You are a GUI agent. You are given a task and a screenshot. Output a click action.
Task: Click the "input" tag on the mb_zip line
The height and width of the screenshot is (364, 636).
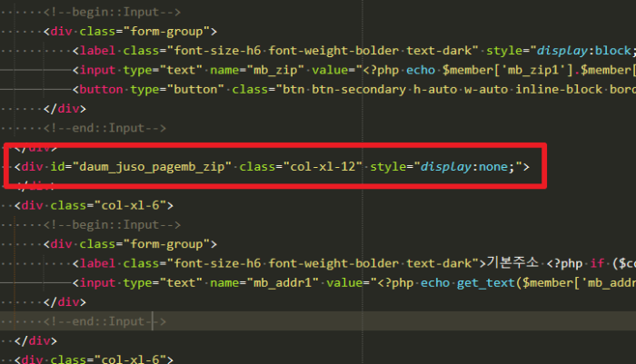(97, 70)
